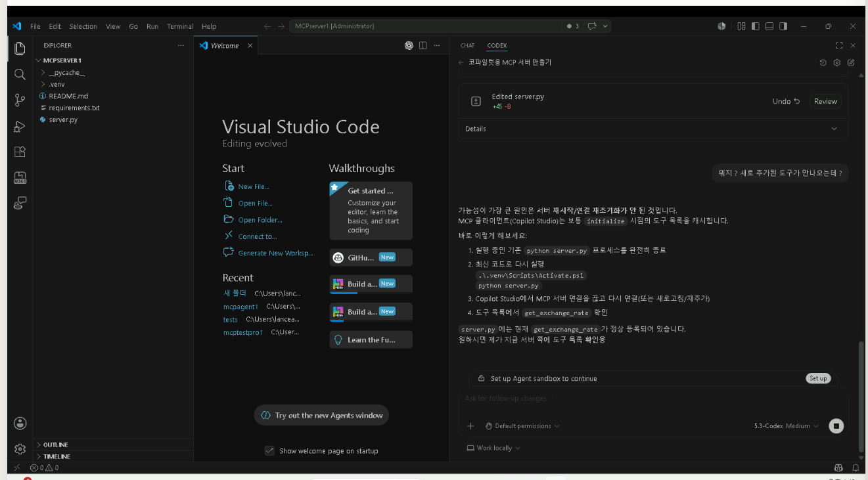Open the M365 agents toolkit icon
The image size is (868, 480).
click(x=20, y=177)
